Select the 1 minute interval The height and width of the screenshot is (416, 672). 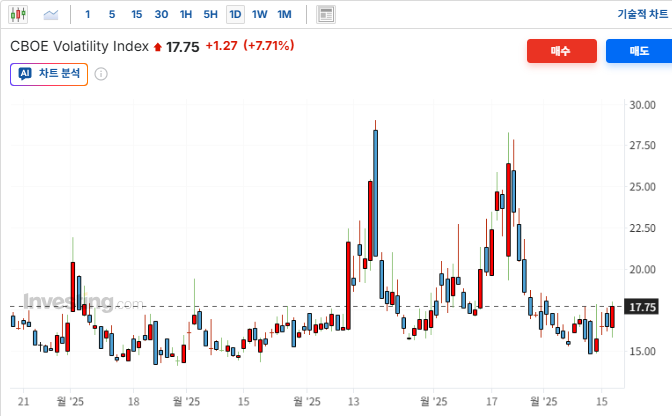[x=87, y=15]
